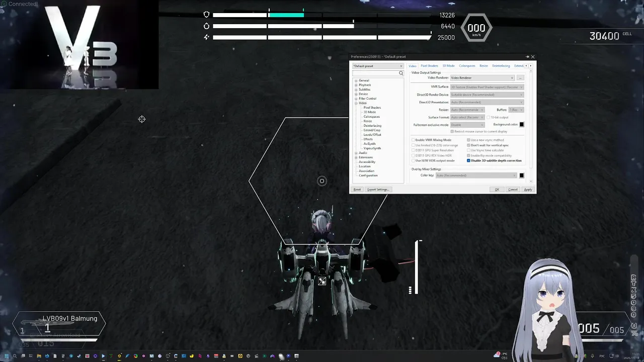Click the Reset button
The image size is (644, 362).
click(x=357, y=190)
